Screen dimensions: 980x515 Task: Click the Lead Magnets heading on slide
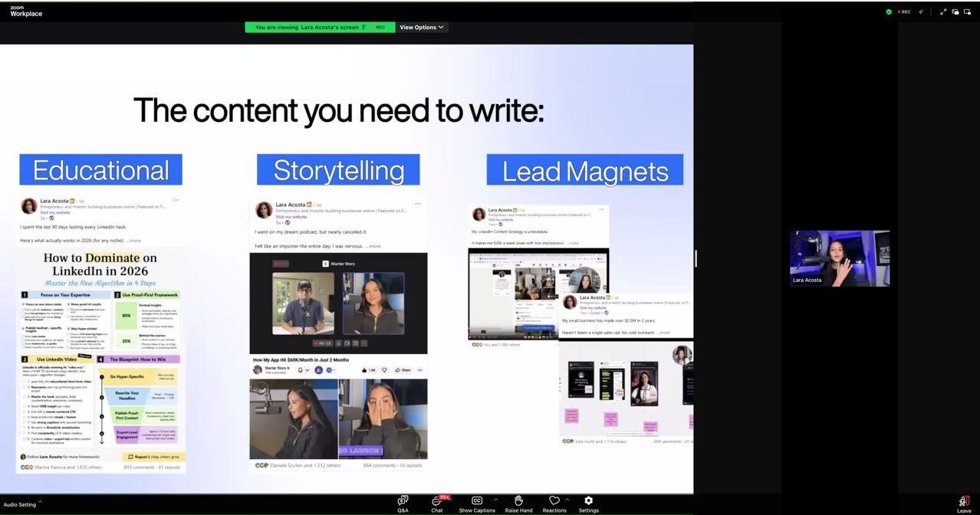[x=585, y=169]
